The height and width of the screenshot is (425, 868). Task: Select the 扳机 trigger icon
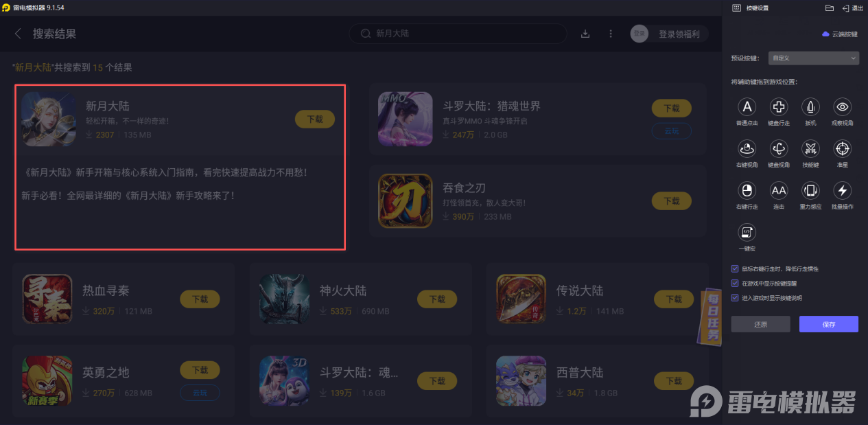[x=810, y=106]
